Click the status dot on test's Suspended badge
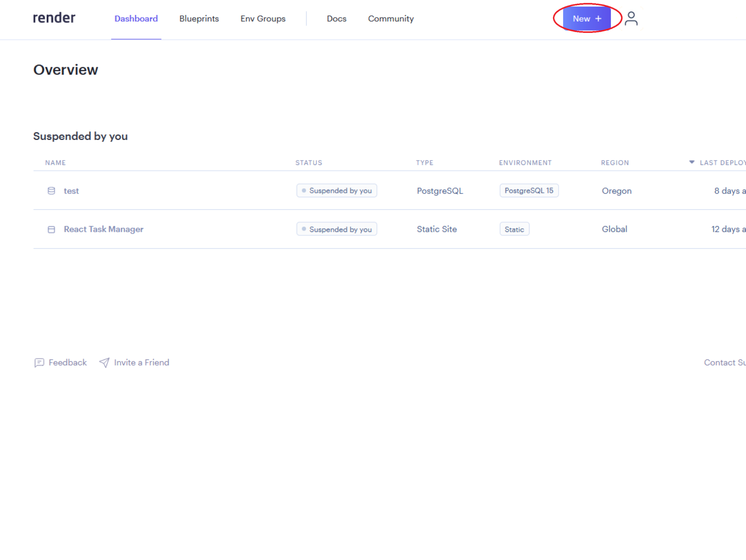The image size is (746, 560). tap(305, 190)
